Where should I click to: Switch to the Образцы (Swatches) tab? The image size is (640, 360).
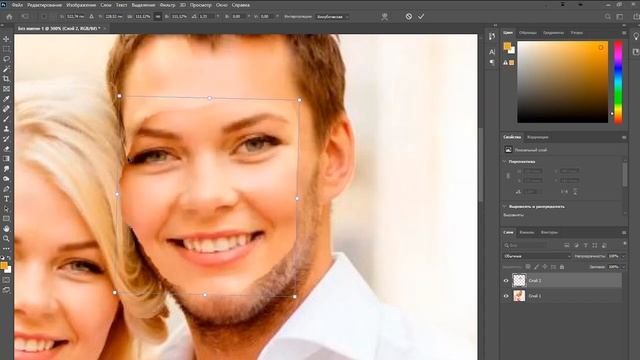click(x=528, y=33)
